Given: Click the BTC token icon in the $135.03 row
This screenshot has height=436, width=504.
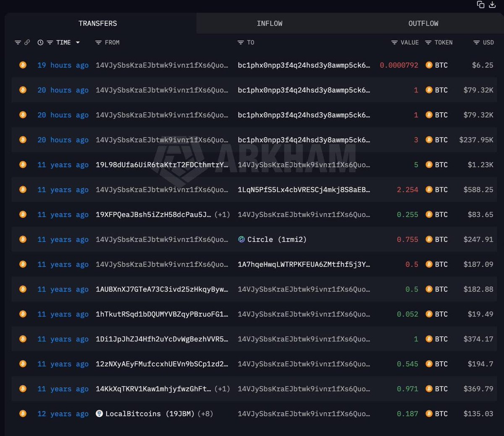Looking at the screenshot, I should tap(429, 414).
